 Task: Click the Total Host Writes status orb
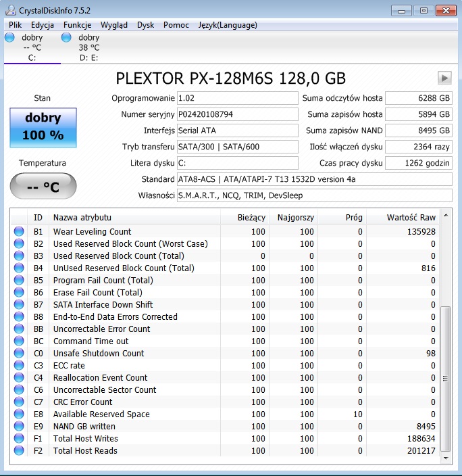[19, 438]
